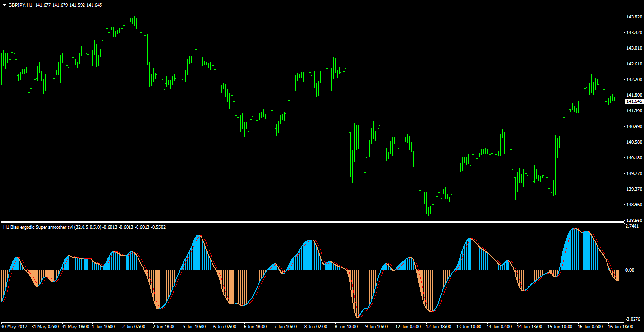The image size is (644, 332).
Task: Click the 143.820 level on price scale
Action: [x=634, y=17]
